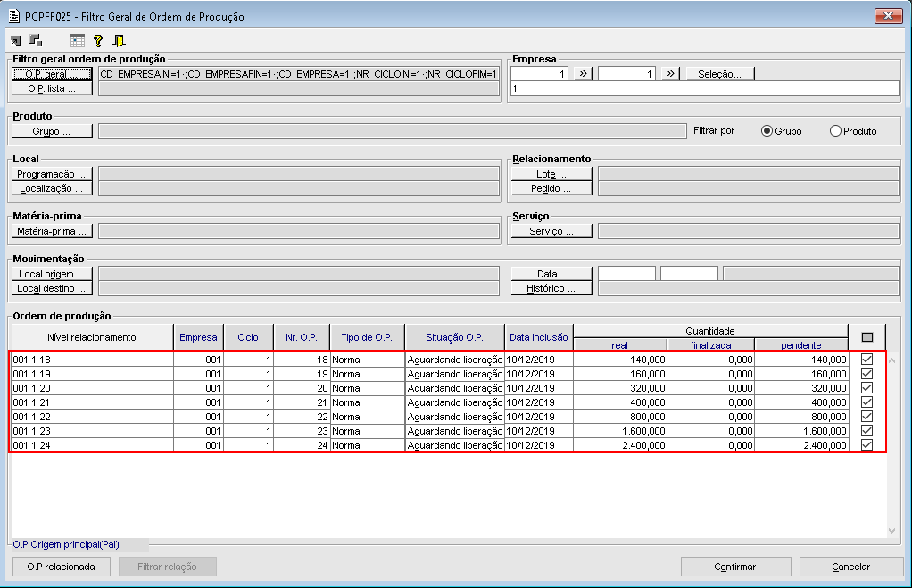Select the Grupo radio button
Viewport: 912px width, 588px height.
pyautogui.click(x=767, y=131)
